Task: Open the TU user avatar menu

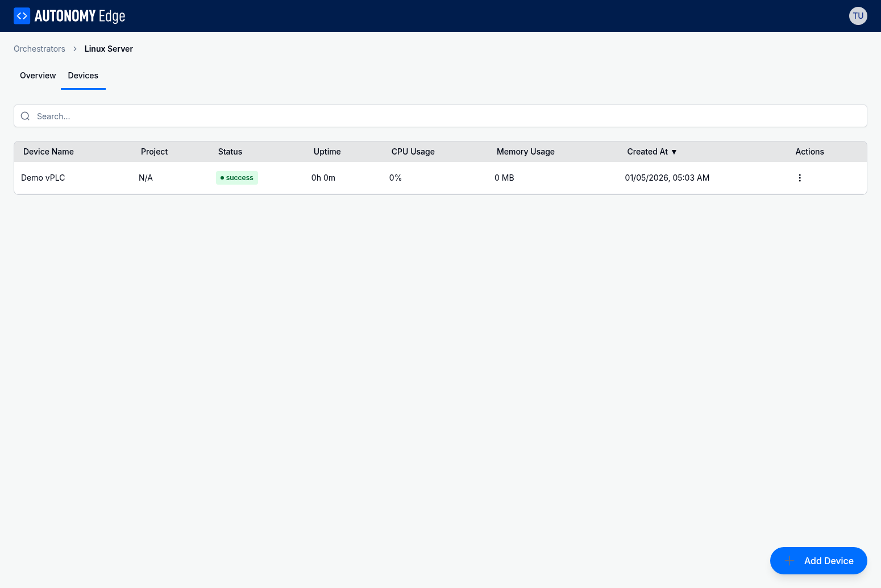Action: pos(858,16)
